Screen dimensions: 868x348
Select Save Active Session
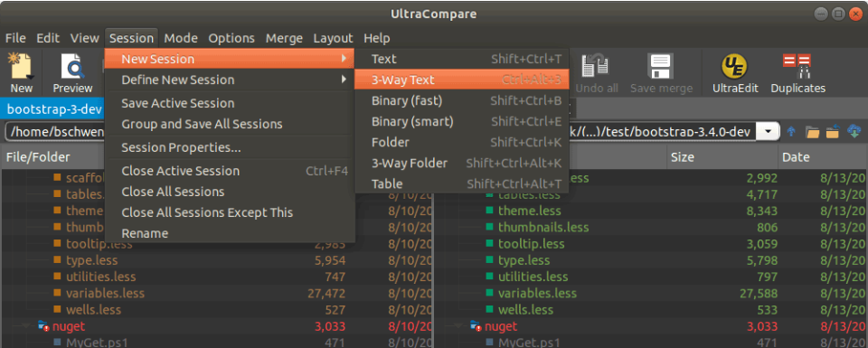pos(230,103)
